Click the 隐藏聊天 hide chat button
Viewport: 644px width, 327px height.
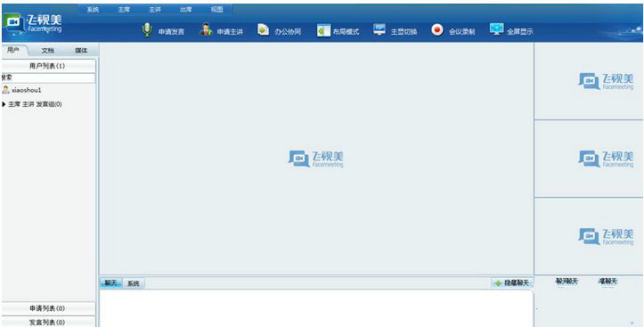512,283
